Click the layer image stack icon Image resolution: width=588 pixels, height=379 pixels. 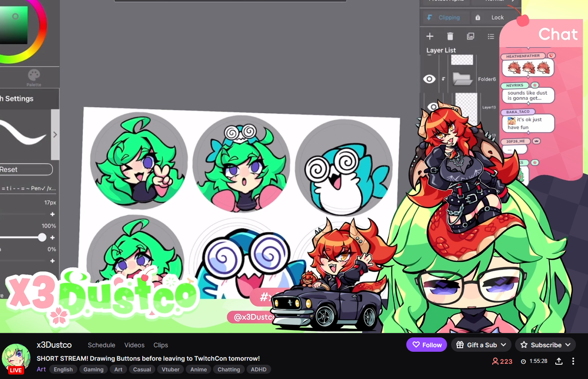click(470, 36)
